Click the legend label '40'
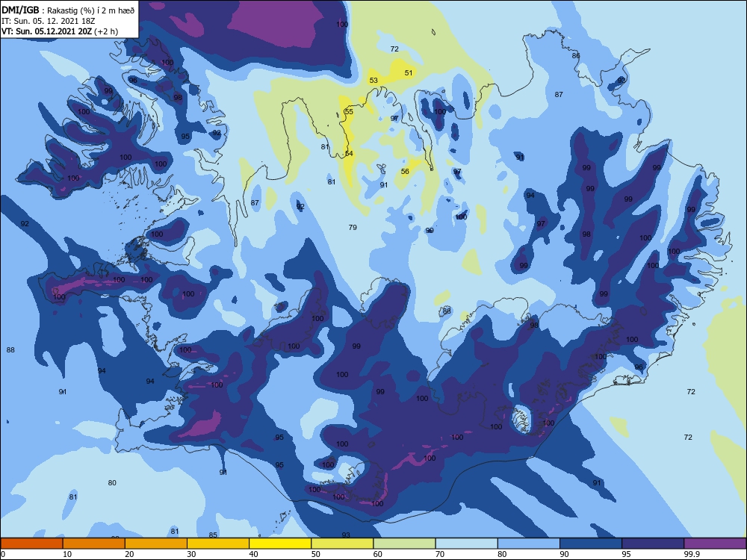747x560 pixels. (x=253, y=554)
